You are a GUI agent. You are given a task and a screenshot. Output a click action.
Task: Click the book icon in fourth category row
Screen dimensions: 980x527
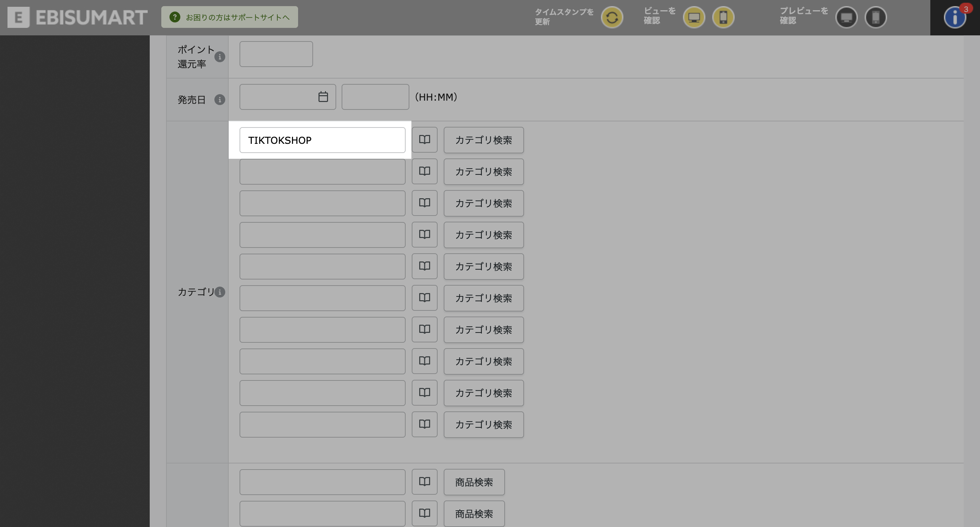pyautogui.click(x=425, y=234)
